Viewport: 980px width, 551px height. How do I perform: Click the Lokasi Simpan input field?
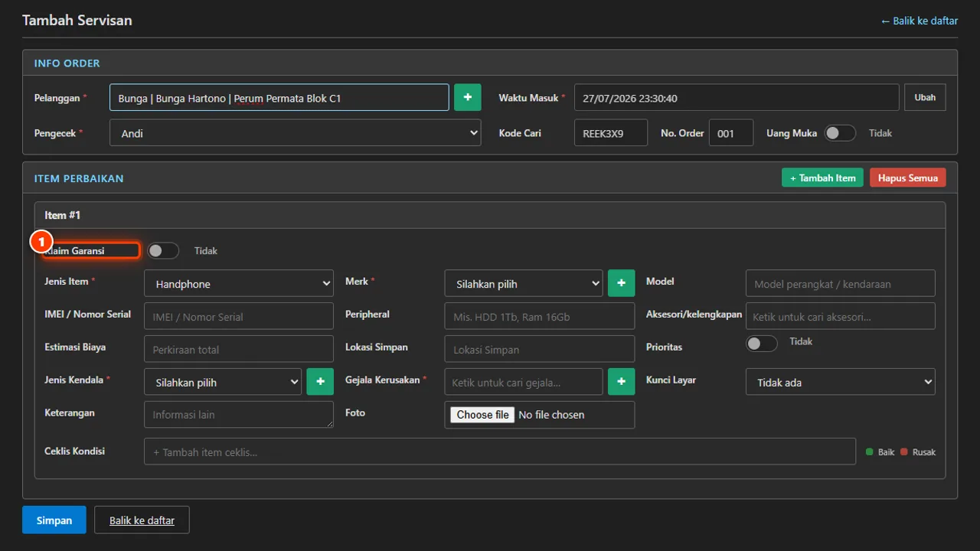coord(540,349)
